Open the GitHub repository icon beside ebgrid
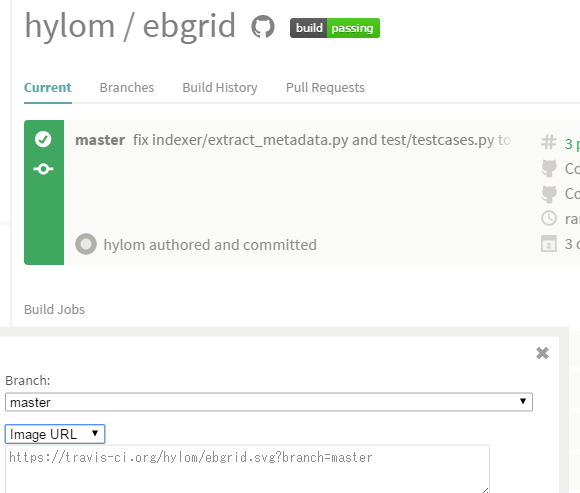580x493 pixels. (x=263, y=27)
